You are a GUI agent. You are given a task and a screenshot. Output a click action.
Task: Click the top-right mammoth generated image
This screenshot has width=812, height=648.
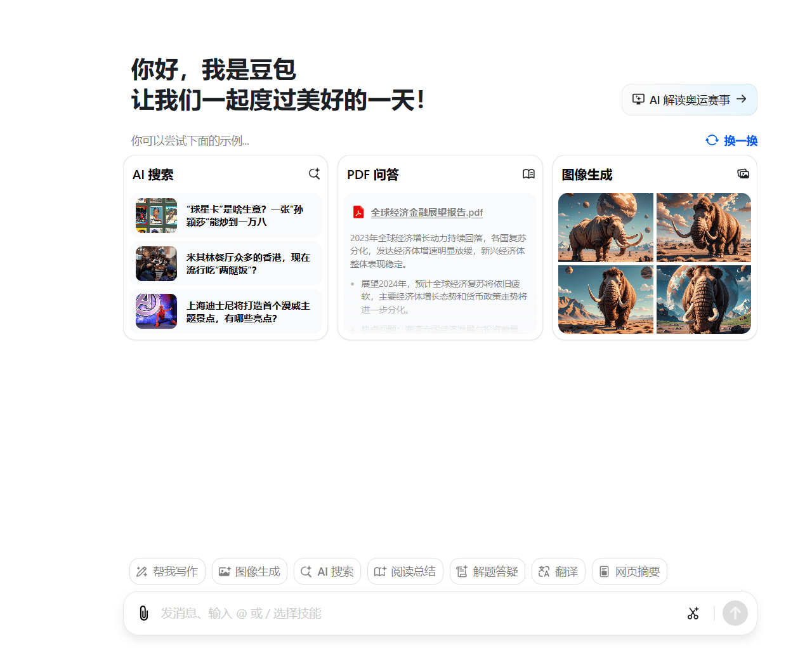pos(704,227)
